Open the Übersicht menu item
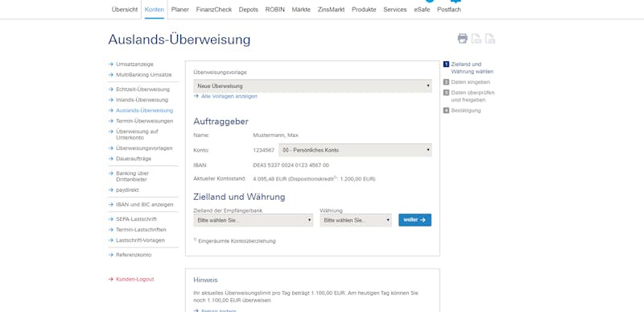This screenshot has height=312, width=644. (x=125, y=10)
